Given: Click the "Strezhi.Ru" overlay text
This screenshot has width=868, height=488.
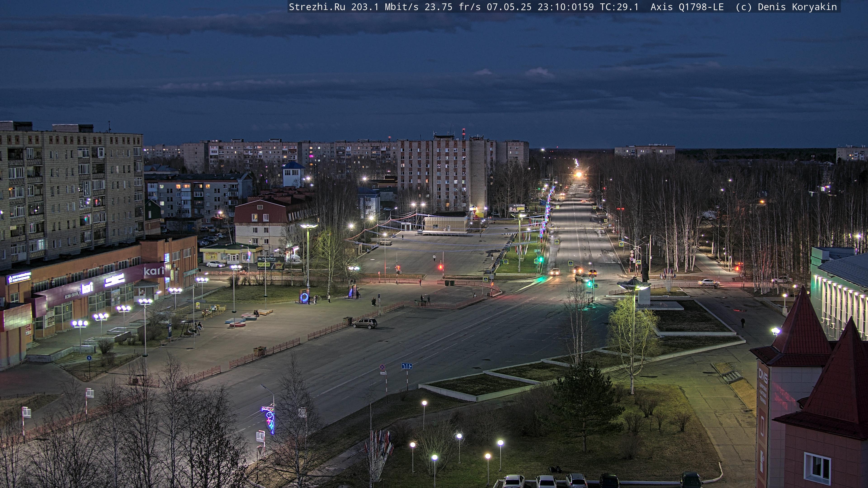Looking at the screenshot, I should coord(317,7).
